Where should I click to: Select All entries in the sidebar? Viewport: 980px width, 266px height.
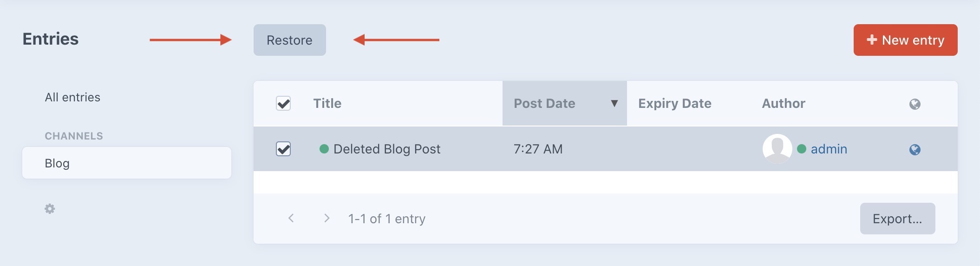[x=72, y=97]
